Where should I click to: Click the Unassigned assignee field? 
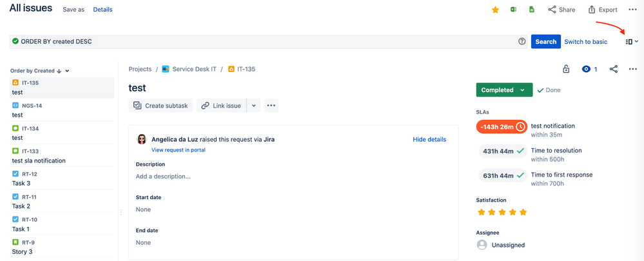(501, 245)
